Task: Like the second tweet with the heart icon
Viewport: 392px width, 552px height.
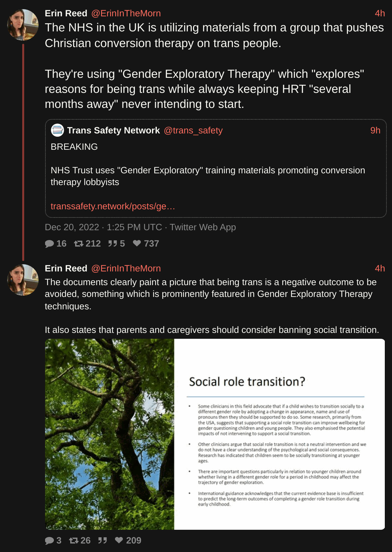Action: click(x=119, y=540)
